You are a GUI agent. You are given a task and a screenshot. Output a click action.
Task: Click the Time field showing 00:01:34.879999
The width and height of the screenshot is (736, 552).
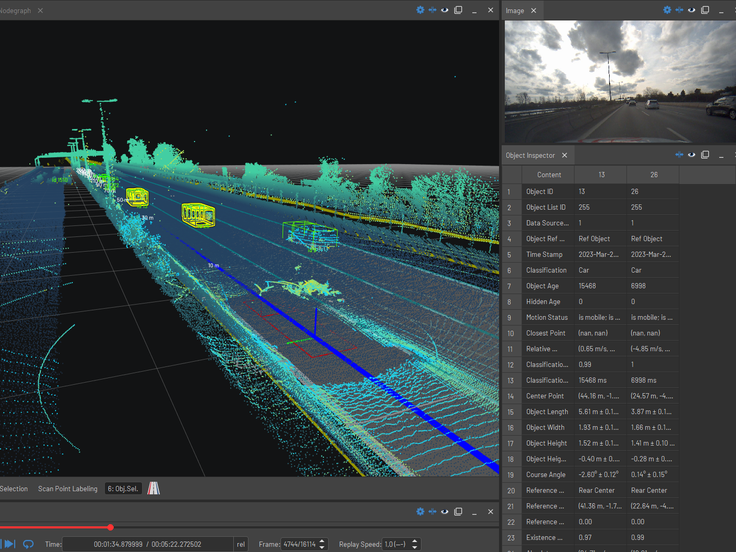148,544
